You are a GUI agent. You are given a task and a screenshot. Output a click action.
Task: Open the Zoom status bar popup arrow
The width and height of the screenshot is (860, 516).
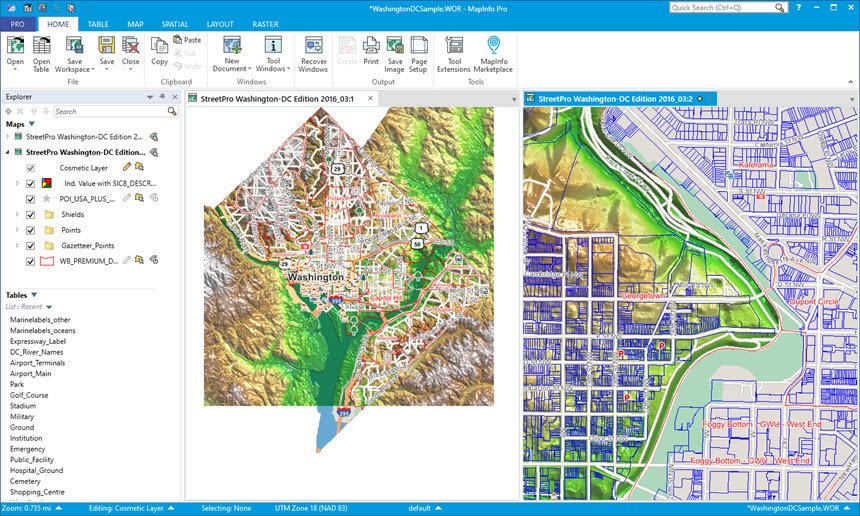[59, 508]
